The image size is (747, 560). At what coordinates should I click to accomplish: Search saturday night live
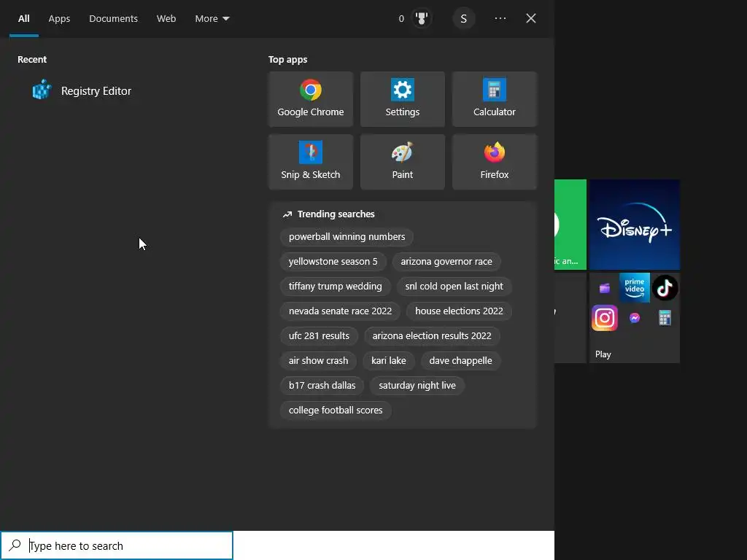417,385
